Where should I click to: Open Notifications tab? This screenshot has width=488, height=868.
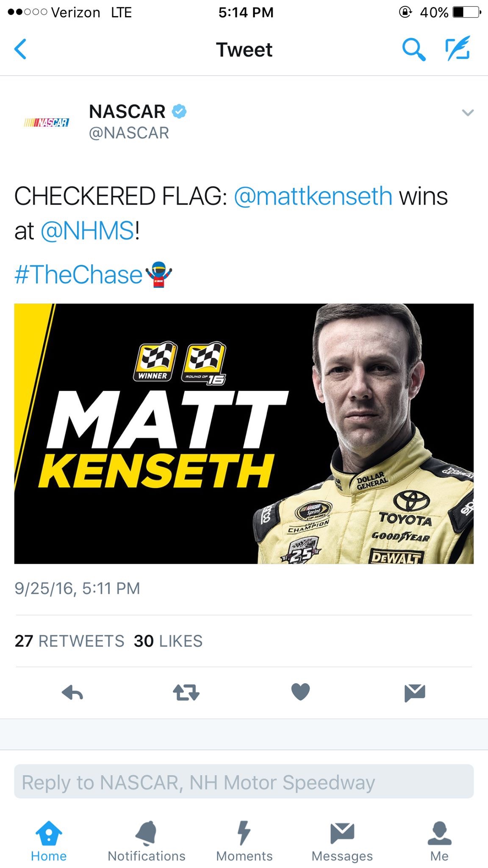(x=147, y=841)
